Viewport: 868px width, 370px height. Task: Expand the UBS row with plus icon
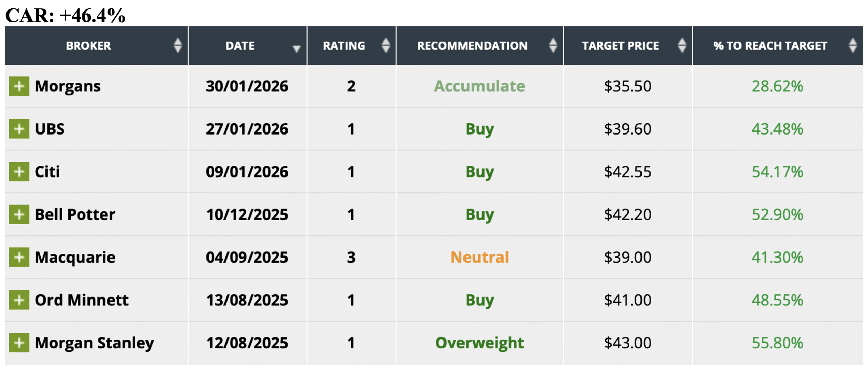click(x=19, y=129)
